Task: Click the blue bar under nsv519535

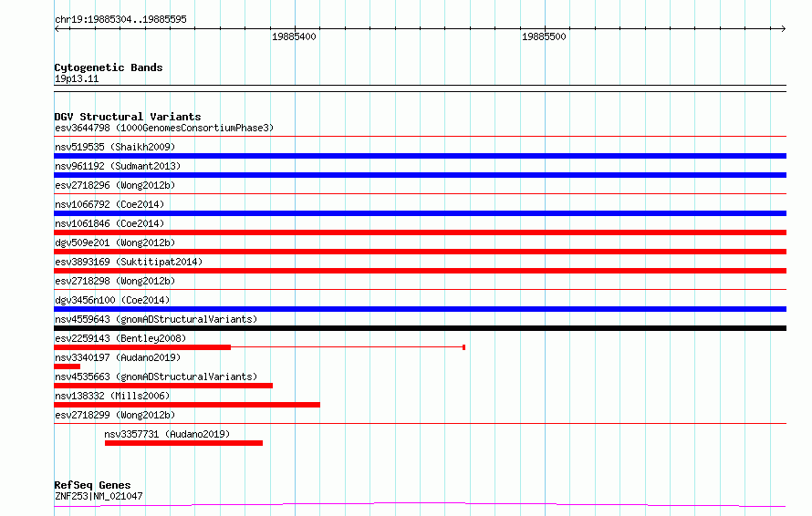Action: [420, 156]
